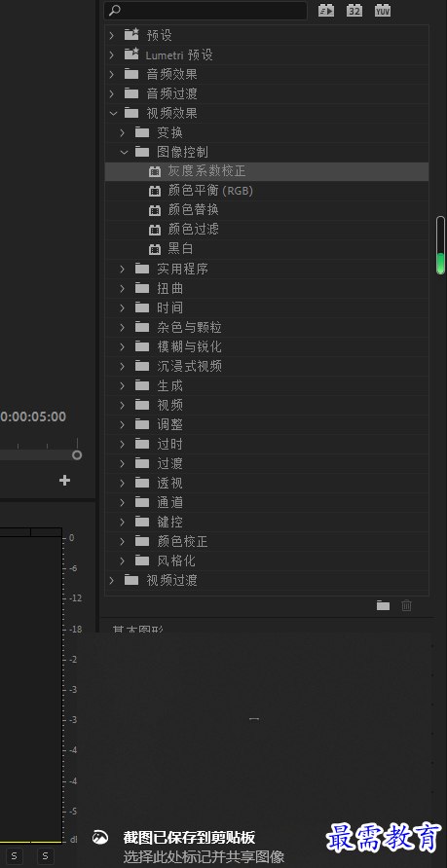Click the 音频效果 folder icon
This screenshot has width=447, height=868.
[131, 74]
